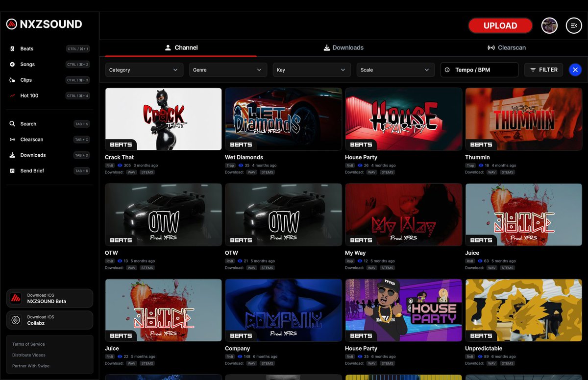Open the Wet Diamonds beat thumbnail
The image size is (588, 380).
tap(284, 119)
